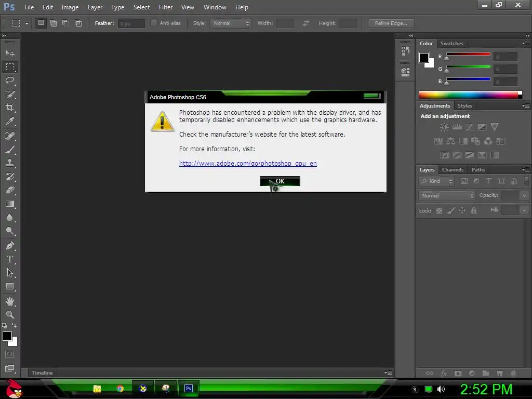This screenshot has height=399, width=532.
Task: Select the Gradient tool
Action: point(10,204)
